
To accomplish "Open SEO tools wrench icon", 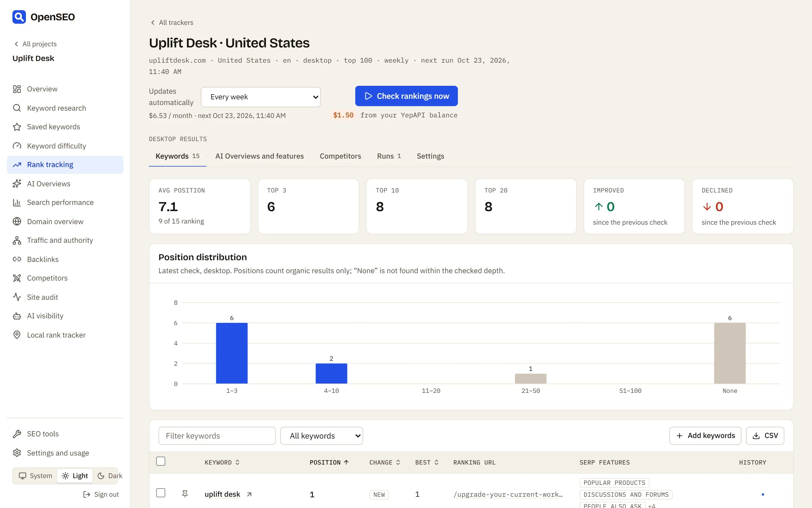I will click(17, 434).
